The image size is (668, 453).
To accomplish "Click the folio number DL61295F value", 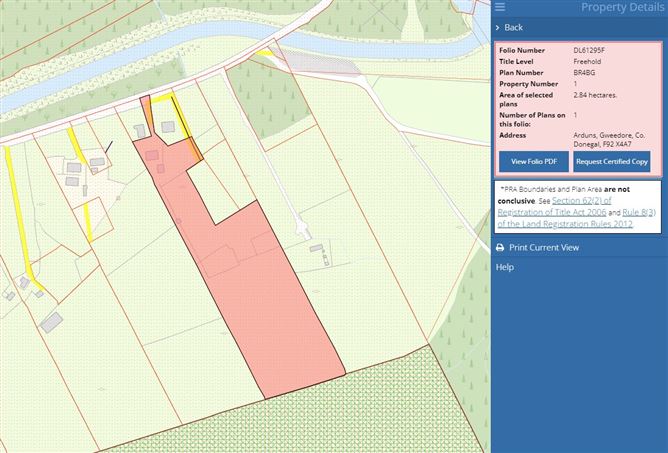I will coord(588,50).
